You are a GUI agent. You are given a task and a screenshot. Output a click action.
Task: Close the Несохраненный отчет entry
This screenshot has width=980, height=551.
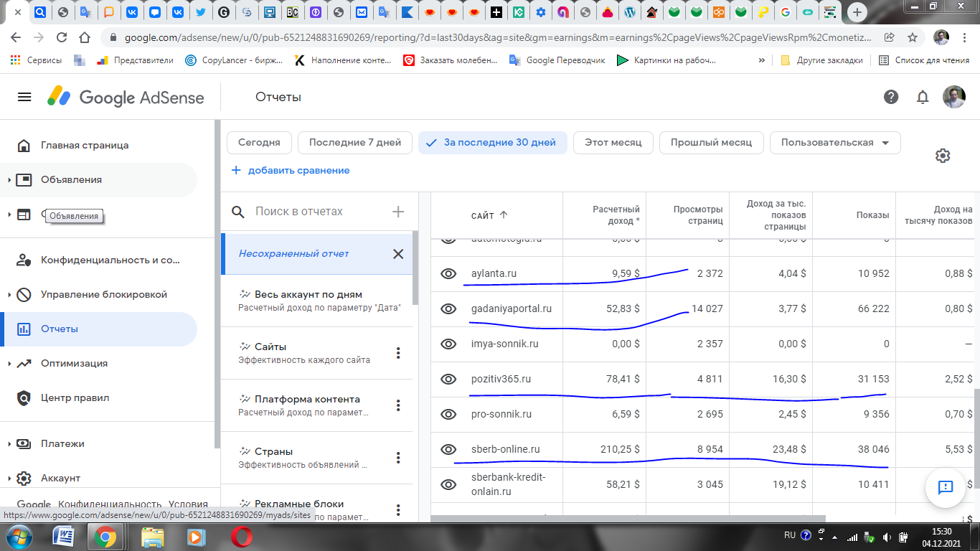click(398, 253)
